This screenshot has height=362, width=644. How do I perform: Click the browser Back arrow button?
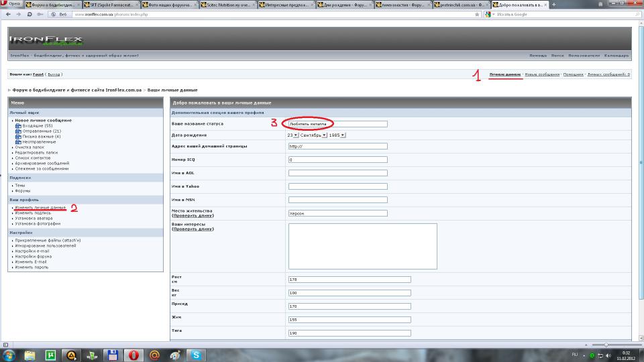coord(8,14)
